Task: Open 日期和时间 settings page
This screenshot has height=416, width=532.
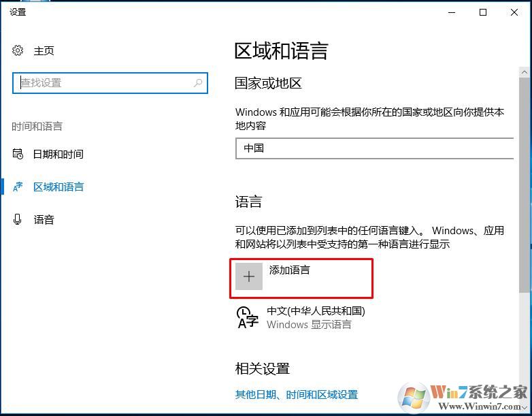Action: coord(58,154)
